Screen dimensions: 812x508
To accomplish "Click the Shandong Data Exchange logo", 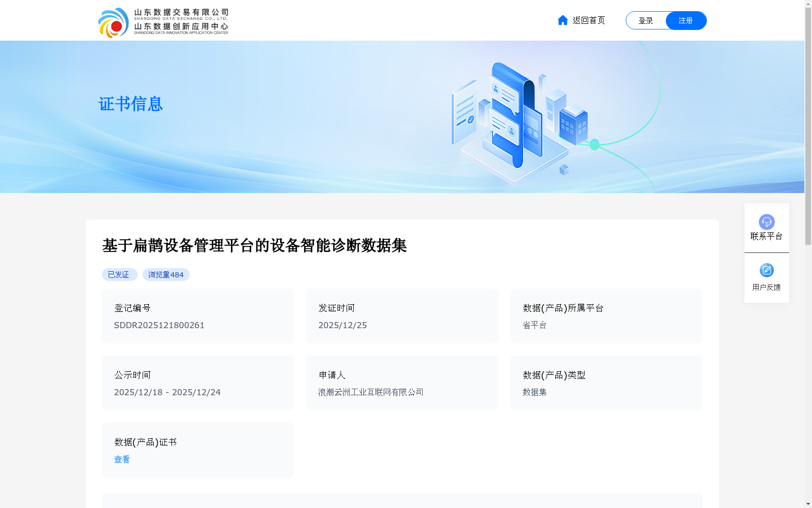I will (x=163, y=22).
